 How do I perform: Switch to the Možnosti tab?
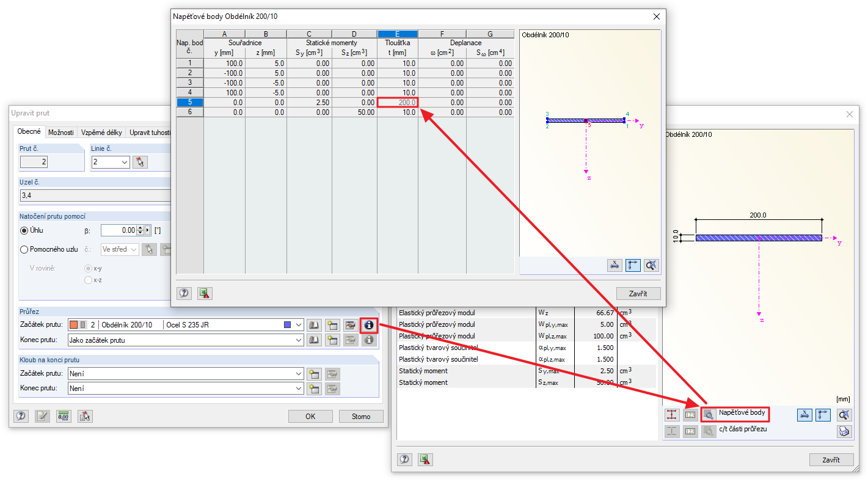[61, 133]
